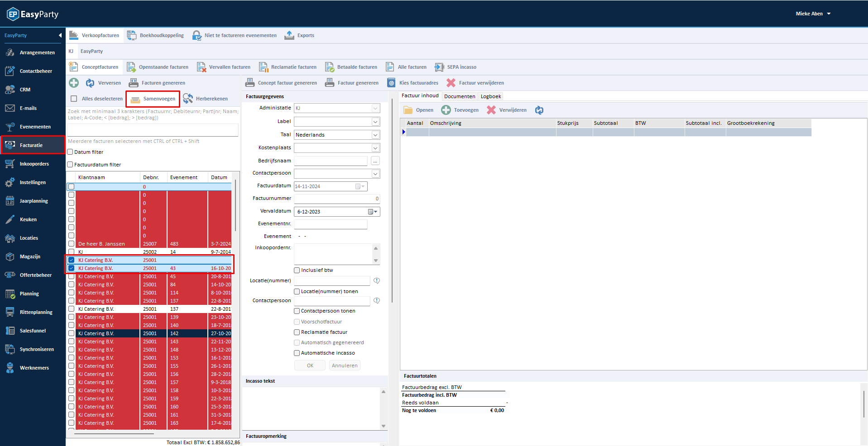Switch to Openstaande facturen tab
The height and width of the screenshot is (446, 868).
pyautogui.click(x=158, y=67)
